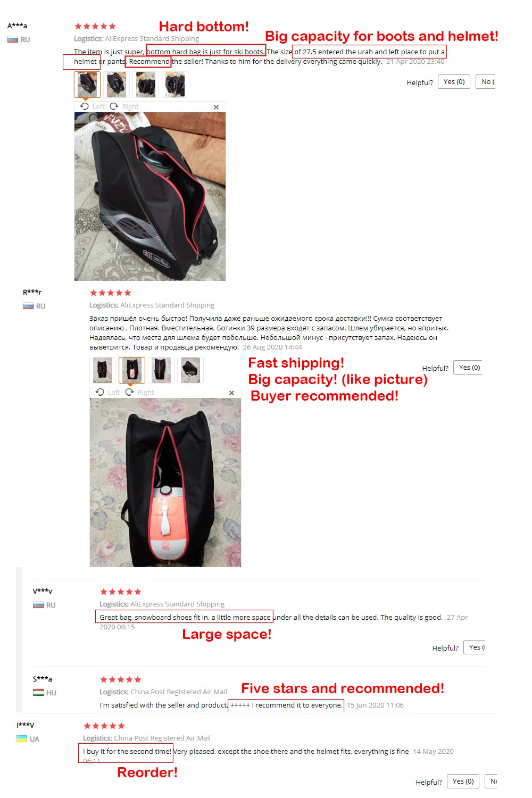
Task: Open first thumbnail in A***a's review
Action: click(x=87, y=85)
